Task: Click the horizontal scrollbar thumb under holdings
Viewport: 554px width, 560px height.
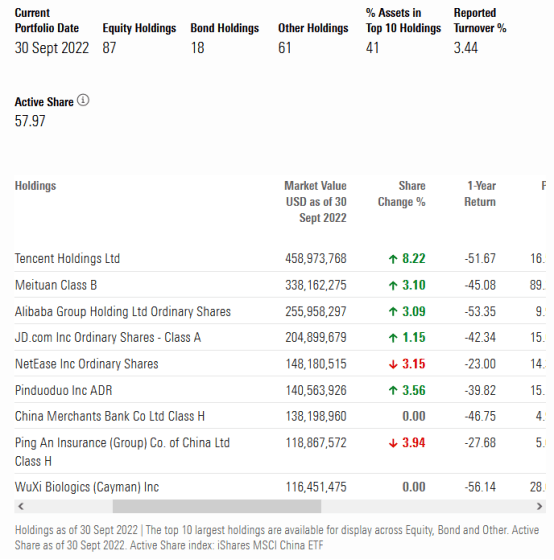Action: pyautogui.click(x=217, y=506)
